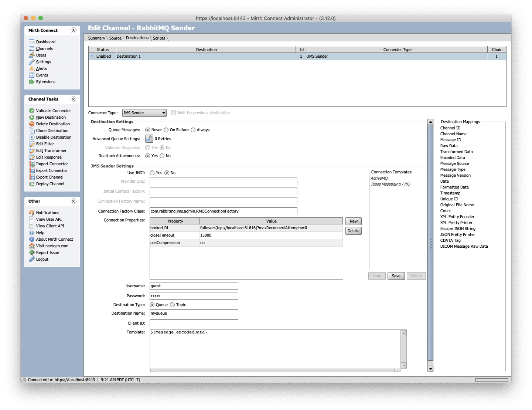532x410 pixels.
Task: Click the Delete Destination minus icon
Action: (x=32, y=124)
